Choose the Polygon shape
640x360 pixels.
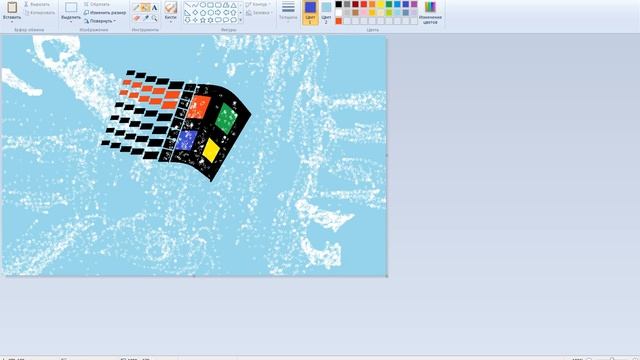coord(226,4)
